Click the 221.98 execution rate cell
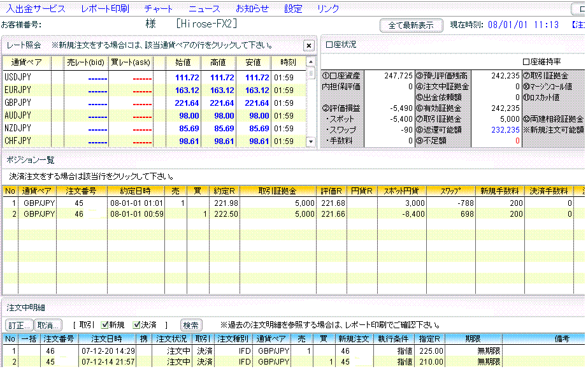 pos(226,203)
